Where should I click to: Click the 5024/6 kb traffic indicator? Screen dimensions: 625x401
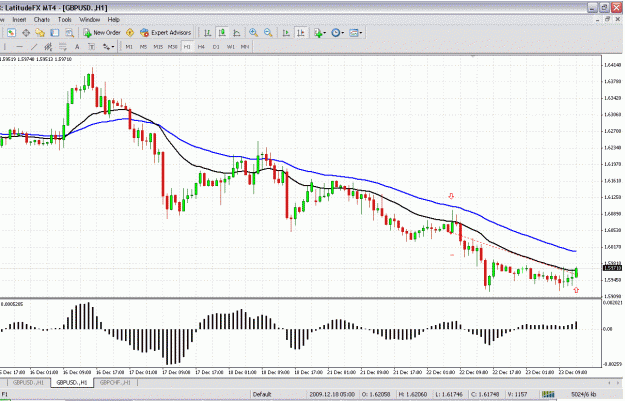(x=584, y=394)
